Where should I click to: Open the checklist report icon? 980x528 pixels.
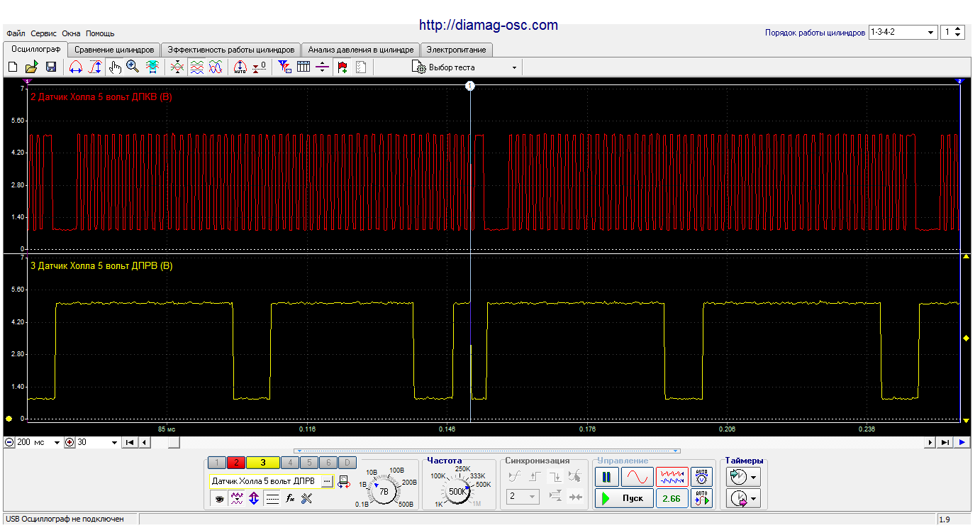pyautogui.click(x=361, y=67)
